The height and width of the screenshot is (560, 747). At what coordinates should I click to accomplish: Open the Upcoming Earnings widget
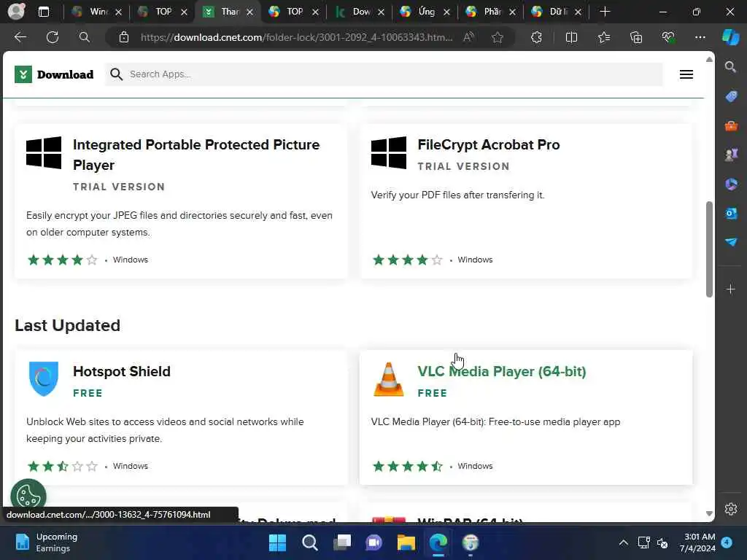pyautogui.click(x=46, y=542)
